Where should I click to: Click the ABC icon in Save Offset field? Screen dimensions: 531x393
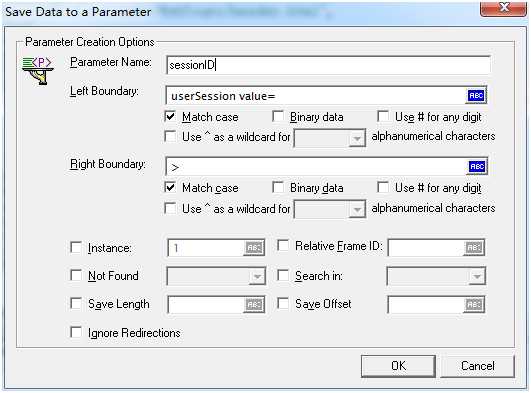point(473,304)
